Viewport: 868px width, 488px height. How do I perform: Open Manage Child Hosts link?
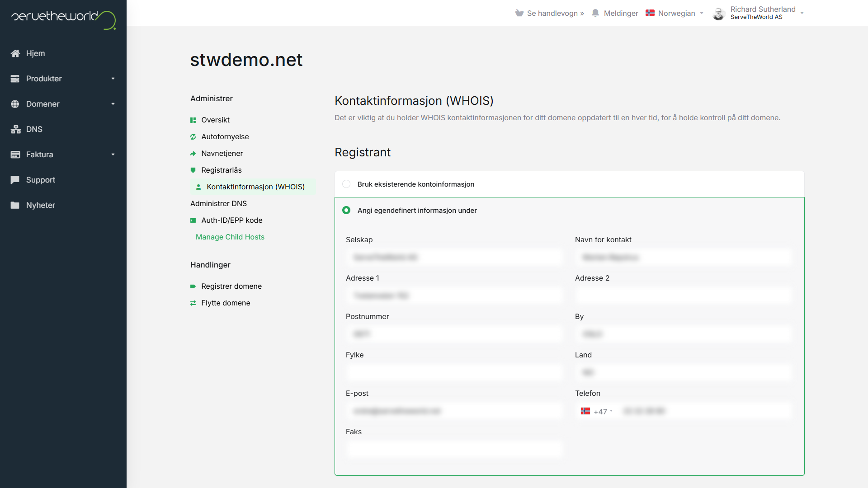230,237
